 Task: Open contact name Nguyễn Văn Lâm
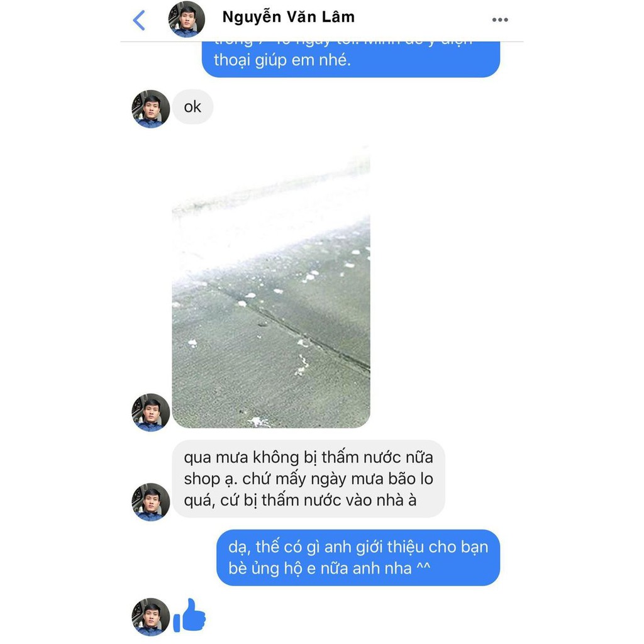coord(288,17)
